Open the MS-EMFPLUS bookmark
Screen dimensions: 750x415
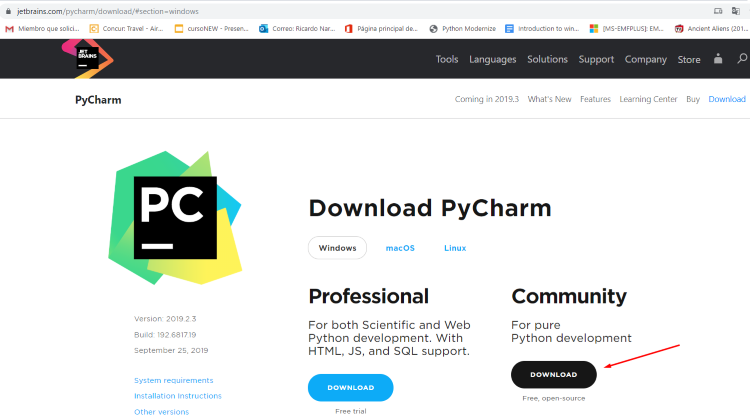tap(627, 29)
